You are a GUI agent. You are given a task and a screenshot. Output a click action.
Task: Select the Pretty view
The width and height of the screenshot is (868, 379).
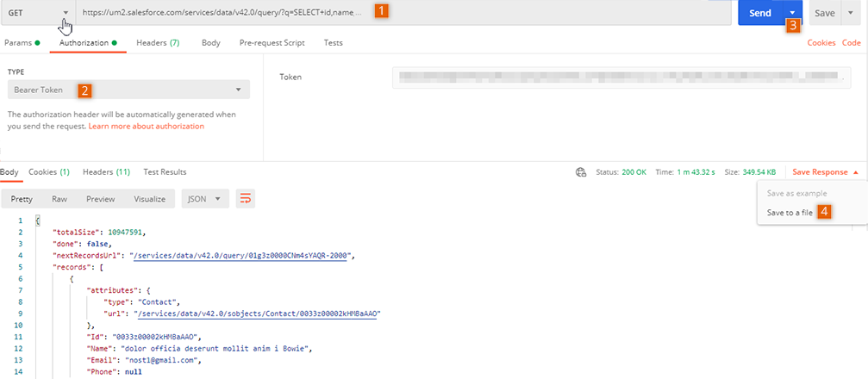22,199
